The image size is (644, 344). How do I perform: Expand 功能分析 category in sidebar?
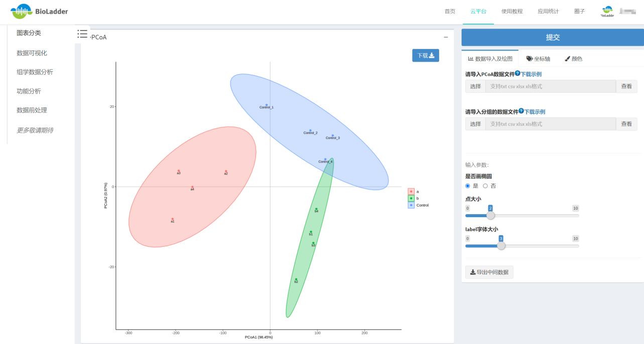(29, 91)
